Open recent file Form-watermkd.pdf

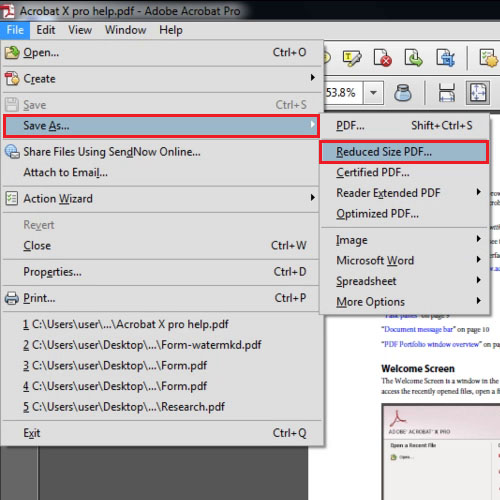[x=161, y=345]
